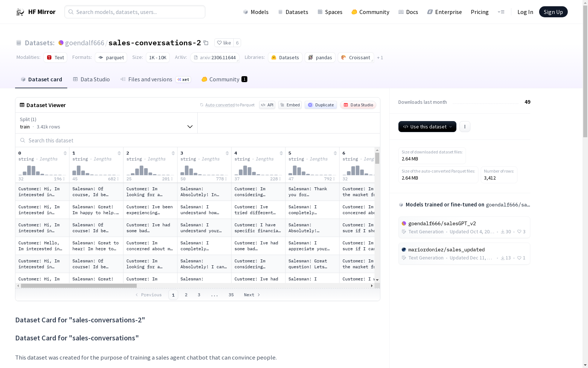Jump to page 35 of the dataset viewer

pyautogui.click(x=231, y=295)
